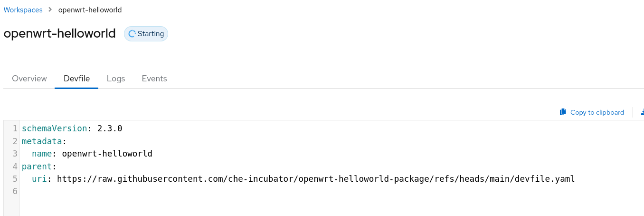Click the parent key on line 4
Screen dimensions: 644x216
pos(38,167)
